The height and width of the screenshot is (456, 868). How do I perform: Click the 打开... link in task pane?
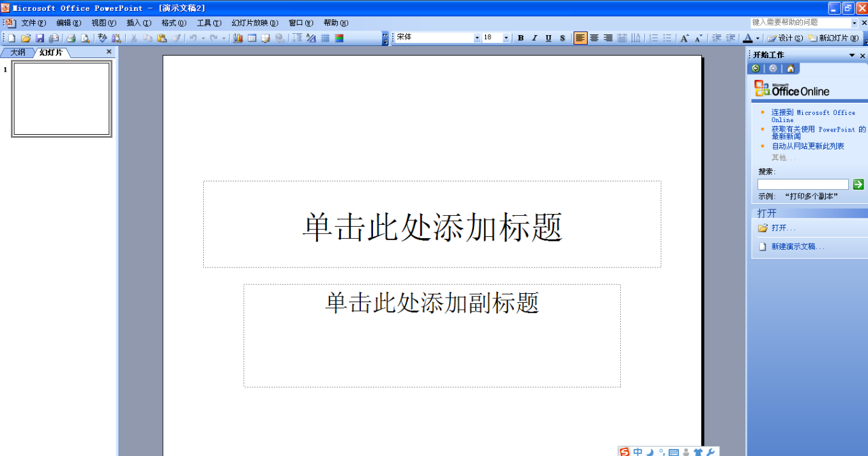784,228
